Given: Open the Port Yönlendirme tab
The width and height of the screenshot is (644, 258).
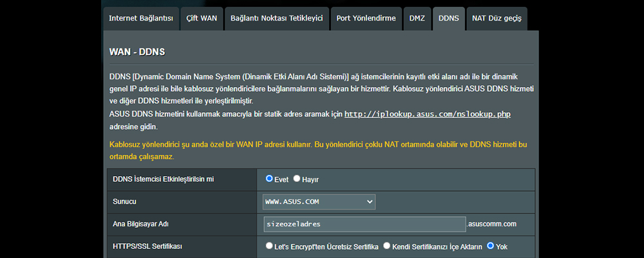Looking at the screenshot, I should [x=366, y=19].
